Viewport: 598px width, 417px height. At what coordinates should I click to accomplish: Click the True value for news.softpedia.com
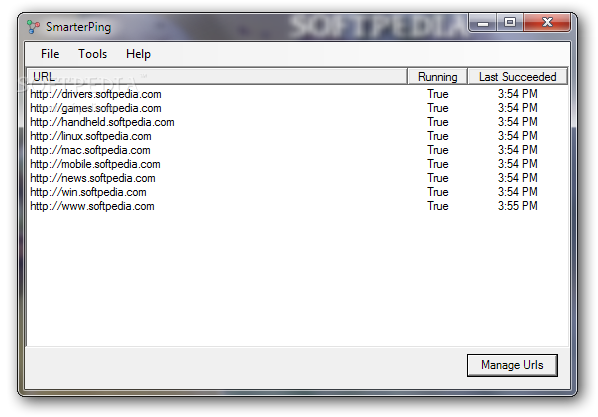(437, 178)
